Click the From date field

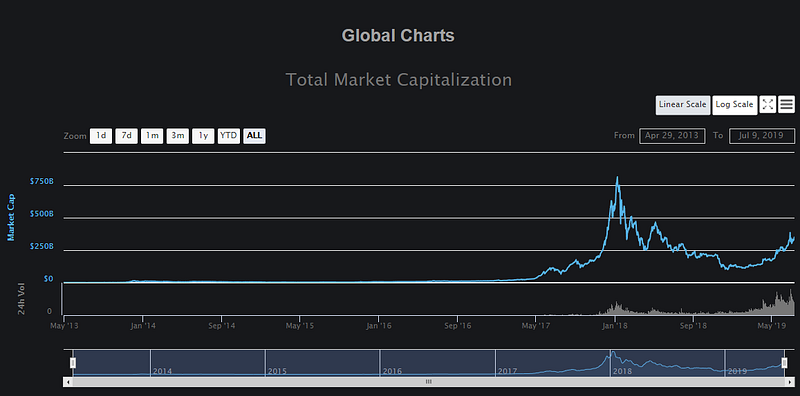coord(672,136)
